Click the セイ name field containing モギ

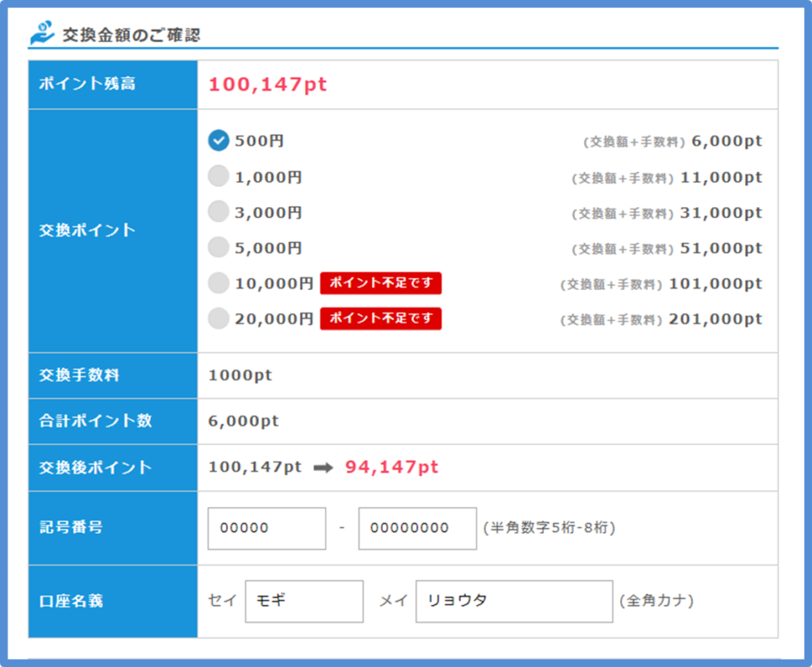pos(304,601)
